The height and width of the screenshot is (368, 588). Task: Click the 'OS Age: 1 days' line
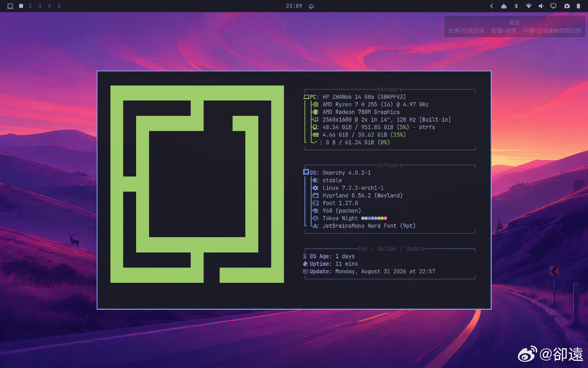pyautogui.click(x=329, y=256)
